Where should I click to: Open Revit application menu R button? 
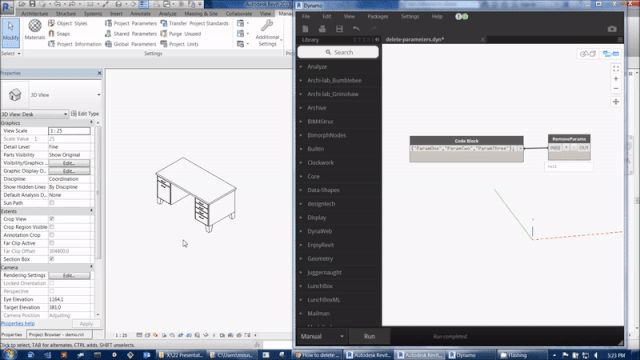[x=7, y=7]
